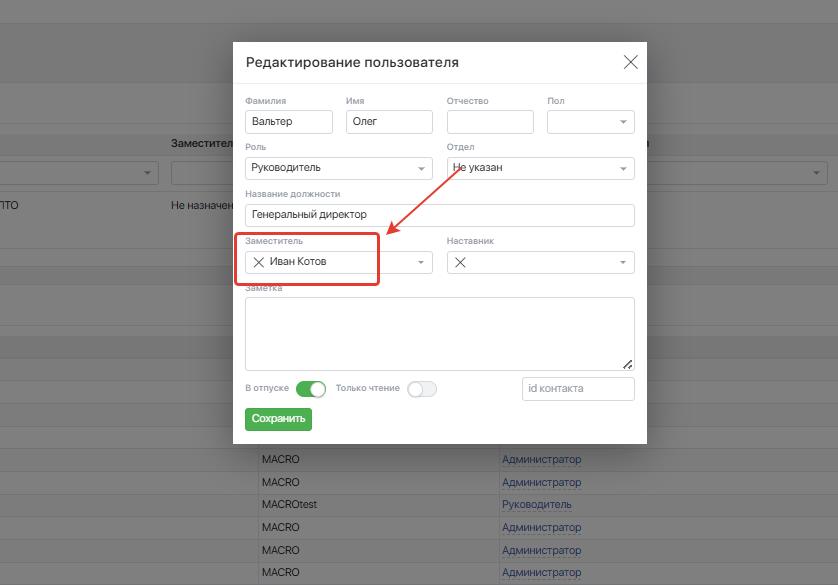
Task: Click the Фамилия input field
Action: [288, 122]
